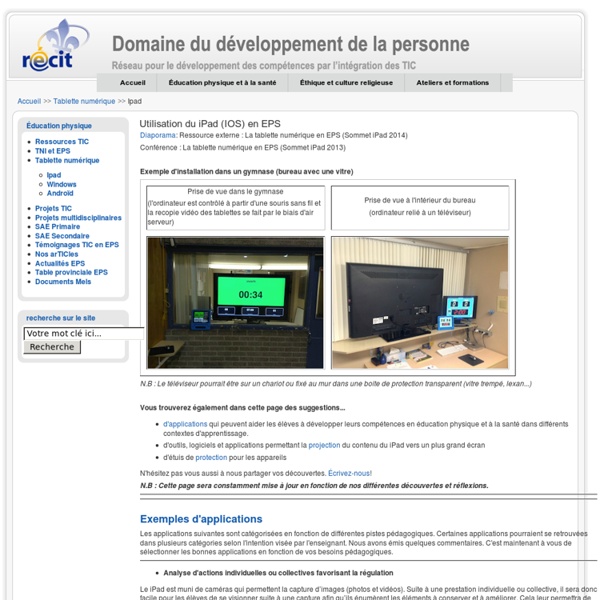Click the 'recherche sur le site' heading
The image size is (600, 600).
(60, 318)
